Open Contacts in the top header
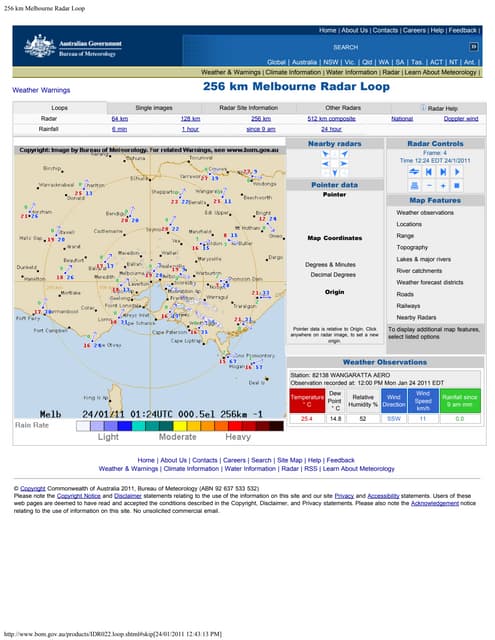495x640 pixels. click(x=385, y=30)
